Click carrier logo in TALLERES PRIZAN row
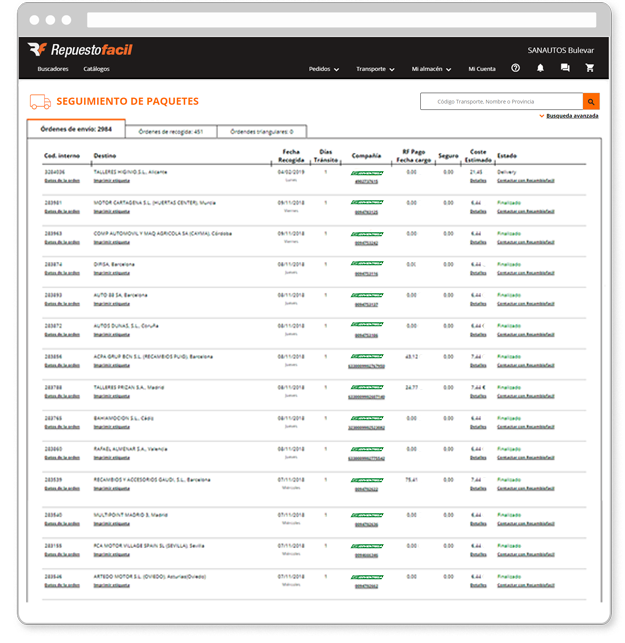Screen dimensions: 625x643 [367, 387]
